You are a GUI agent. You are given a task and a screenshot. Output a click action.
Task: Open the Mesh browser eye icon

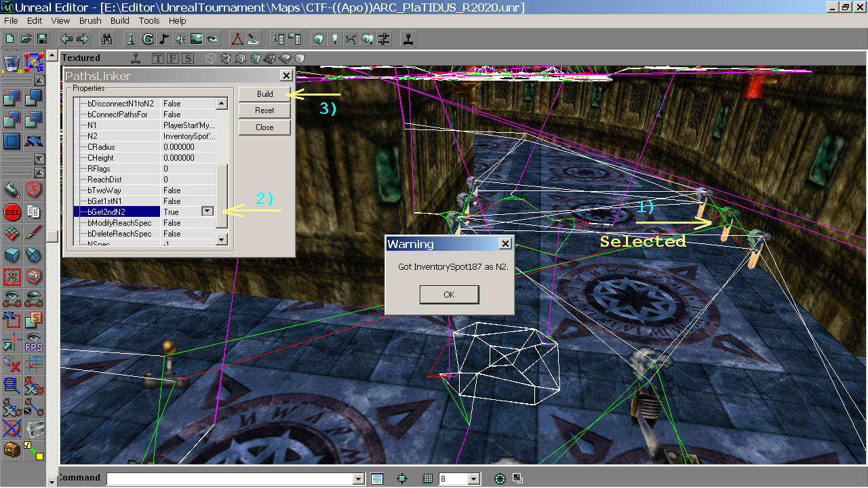click(213, 39)
